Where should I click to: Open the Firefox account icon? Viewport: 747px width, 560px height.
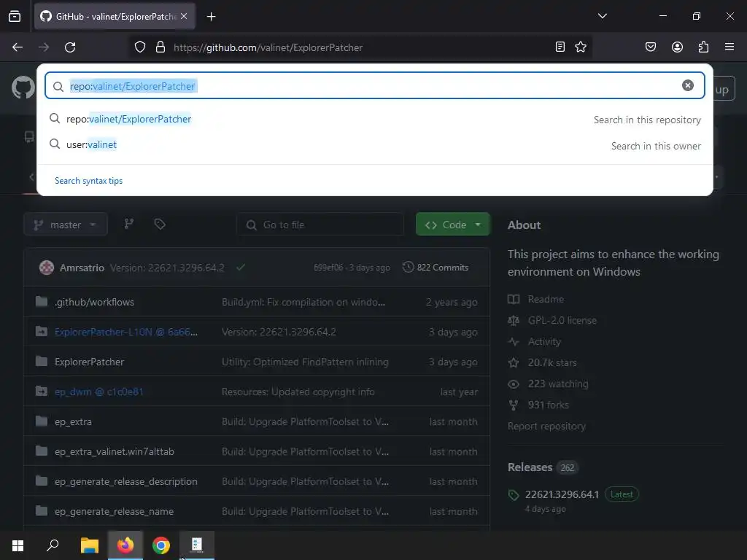[677, 47]
